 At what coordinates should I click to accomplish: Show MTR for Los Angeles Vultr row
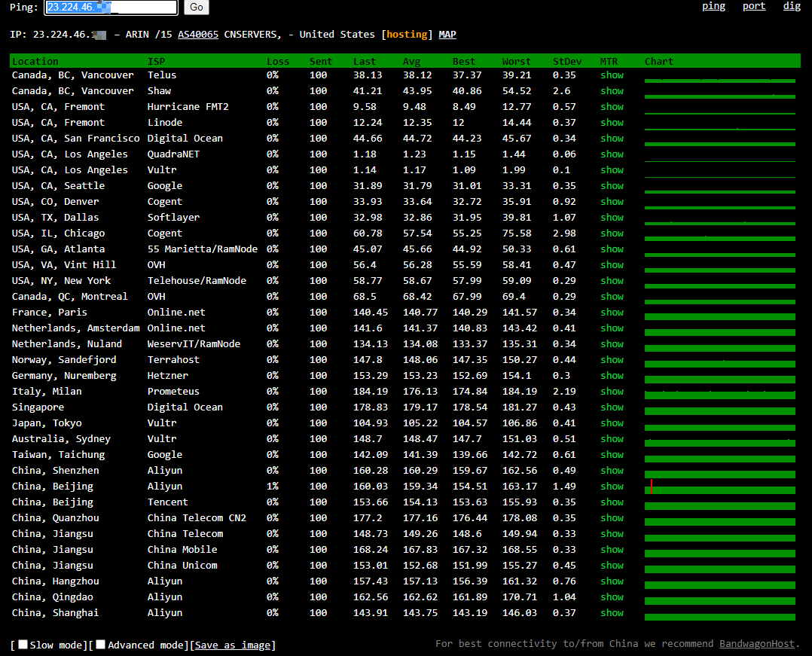click(x=612, y=169)
